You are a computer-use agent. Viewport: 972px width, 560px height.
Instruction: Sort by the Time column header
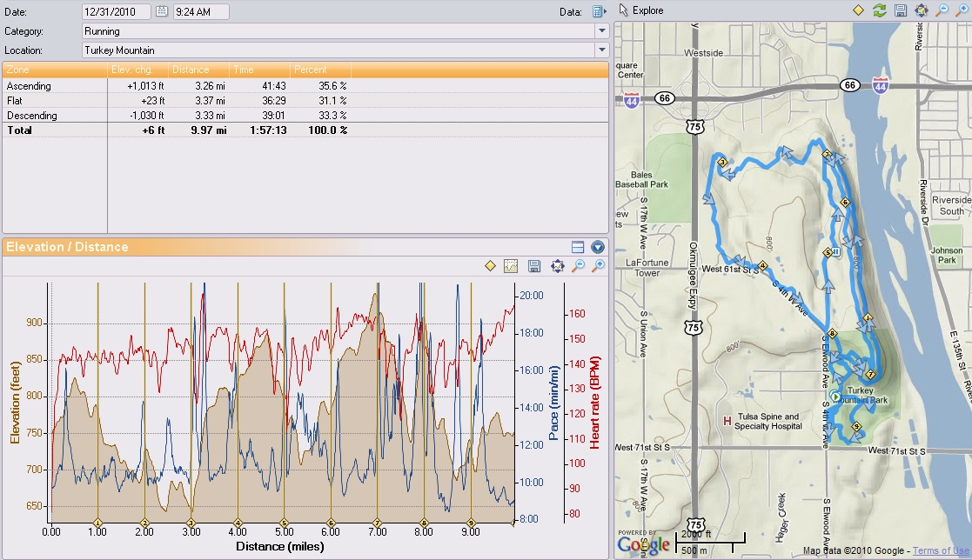coord(259,70)
